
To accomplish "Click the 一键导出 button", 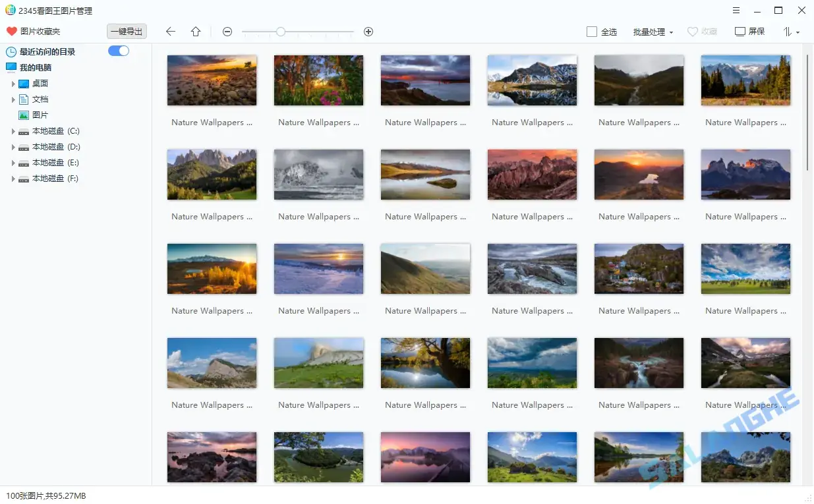I will tap(127, 32).
